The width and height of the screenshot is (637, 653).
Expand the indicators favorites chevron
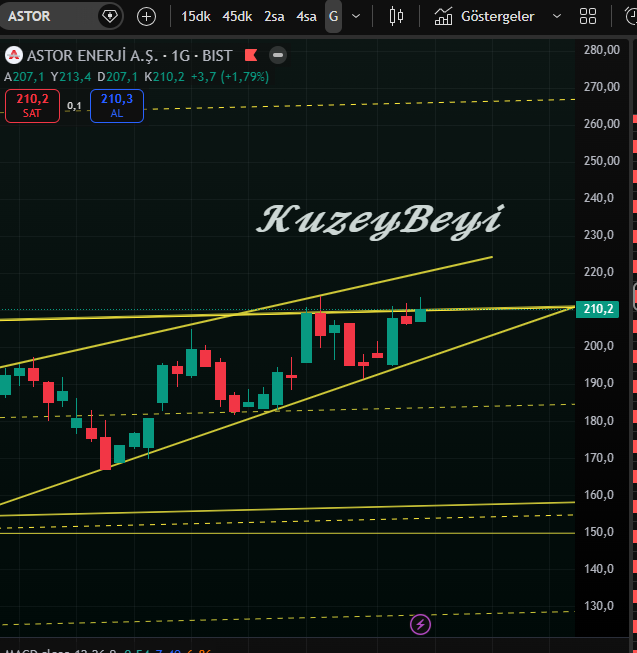coord(557,17)
